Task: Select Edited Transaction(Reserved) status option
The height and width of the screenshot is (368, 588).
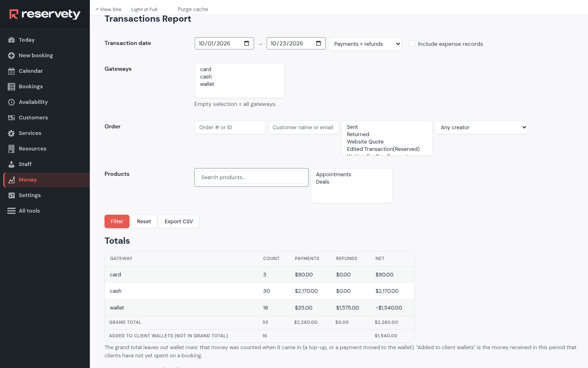Action: click(x=386, y=149)
